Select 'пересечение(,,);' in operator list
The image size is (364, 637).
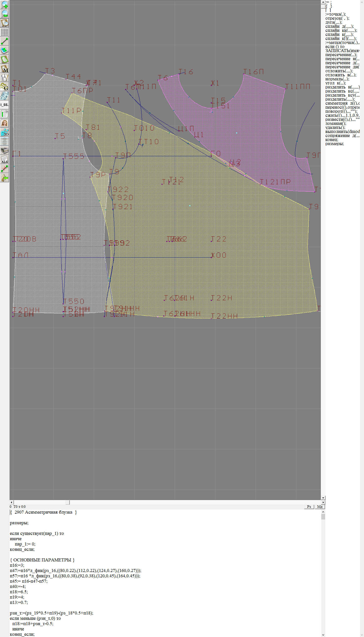[x=341, y=55]
